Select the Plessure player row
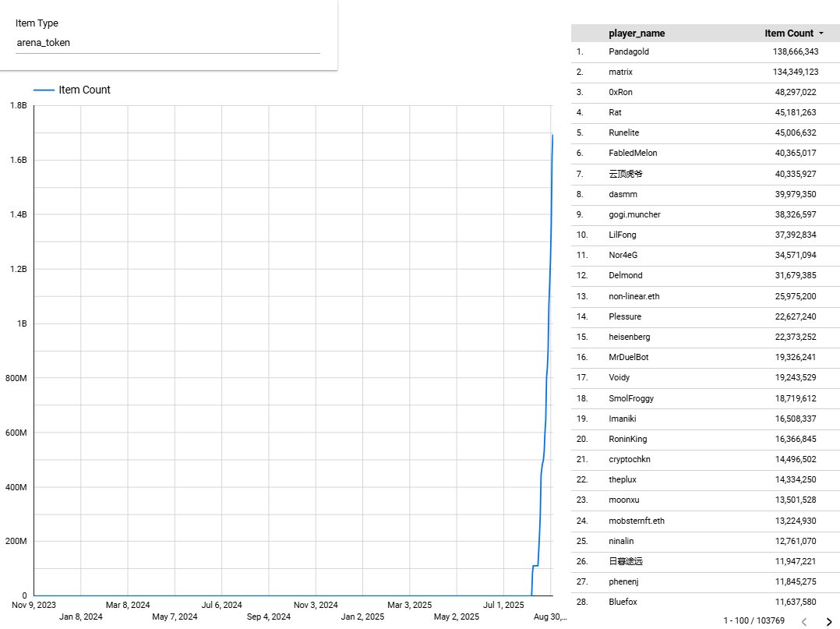 [705, 317]
